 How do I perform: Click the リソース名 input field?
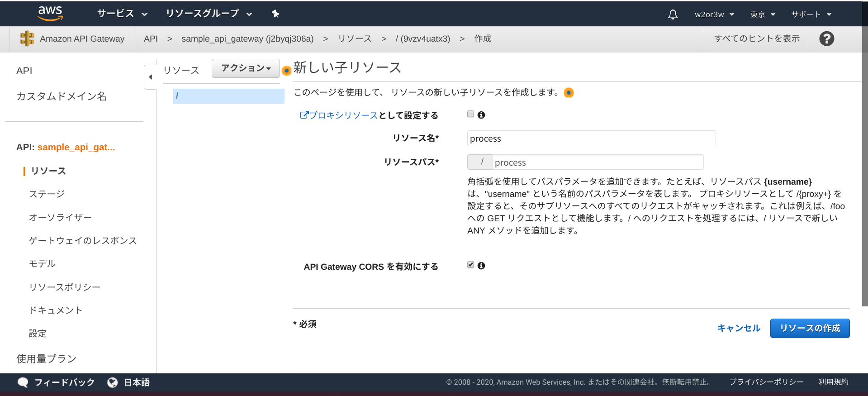click(591, 138)
